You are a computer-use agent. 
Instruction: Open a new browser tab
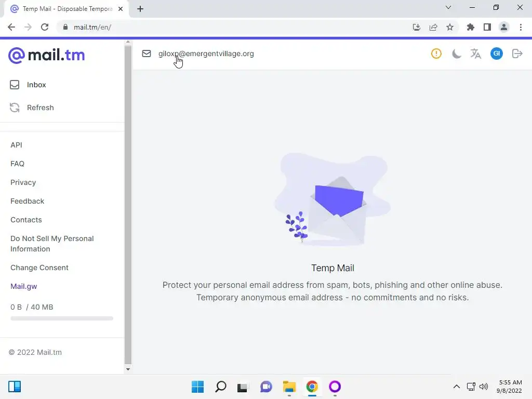point(140,9)
